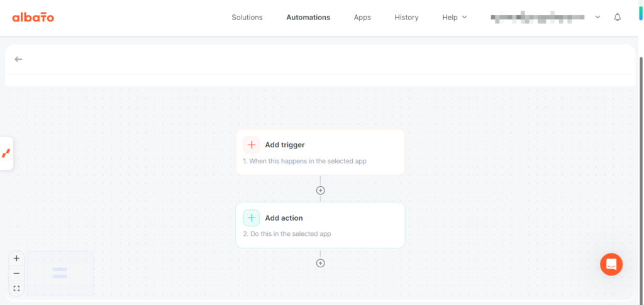Open the live chat support widget

611,264
